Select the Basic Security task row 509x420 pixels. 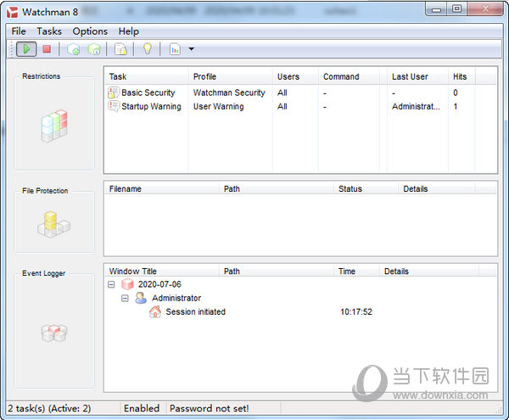pos(148,93)
